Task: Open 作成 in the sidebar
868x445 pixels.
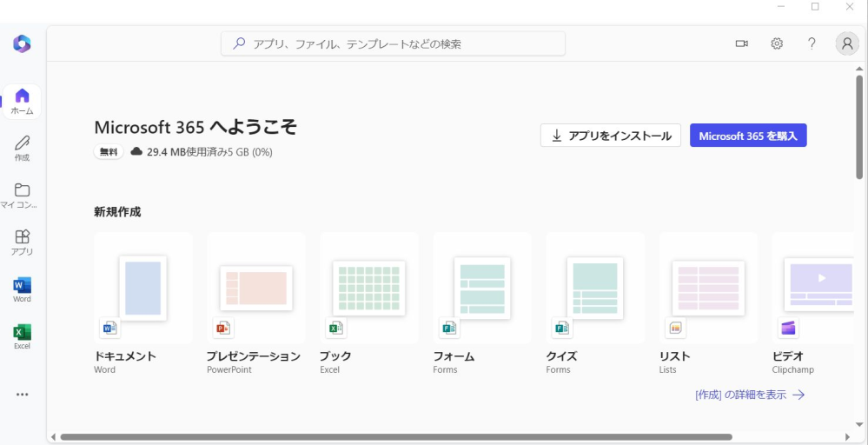Action: 22,149
